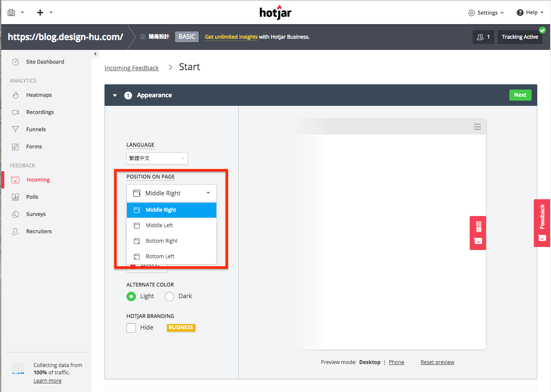This screenshot has height=392, width=551.
Task: Collapse the Appearance section triangle
Action: click(115, 96)
